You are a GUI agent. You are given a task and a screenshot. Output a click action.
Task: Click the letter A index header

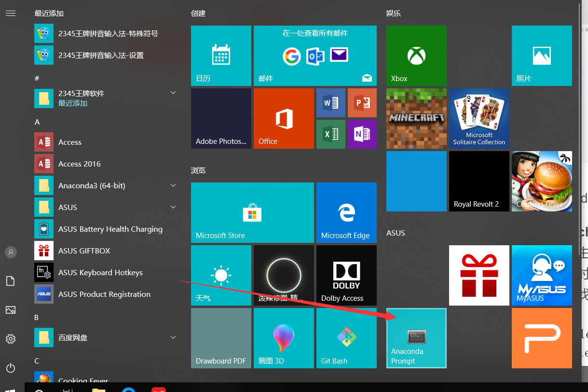37,122
